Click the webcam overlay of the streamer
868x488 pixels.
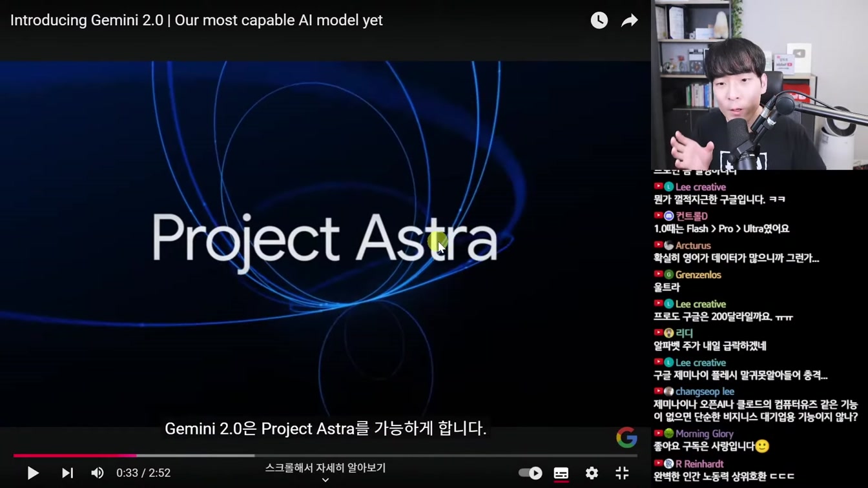759,85
